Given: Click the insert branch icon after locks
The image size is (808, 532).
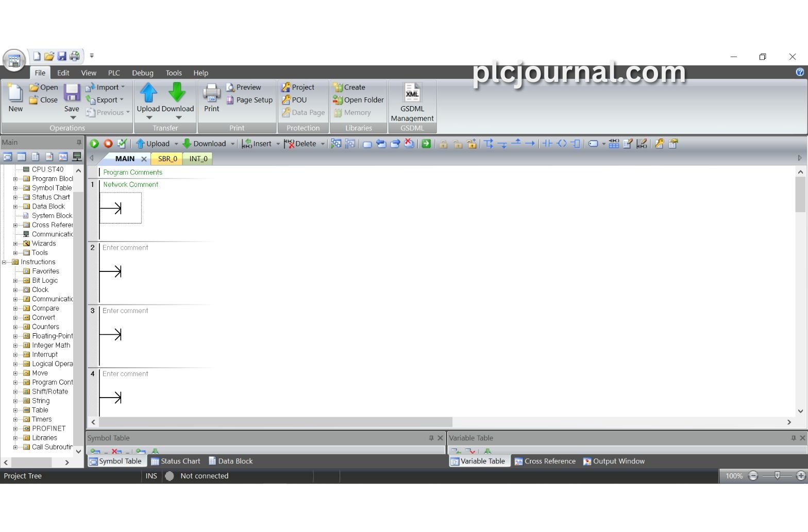Looking at the screenshot, I should 489,144.
